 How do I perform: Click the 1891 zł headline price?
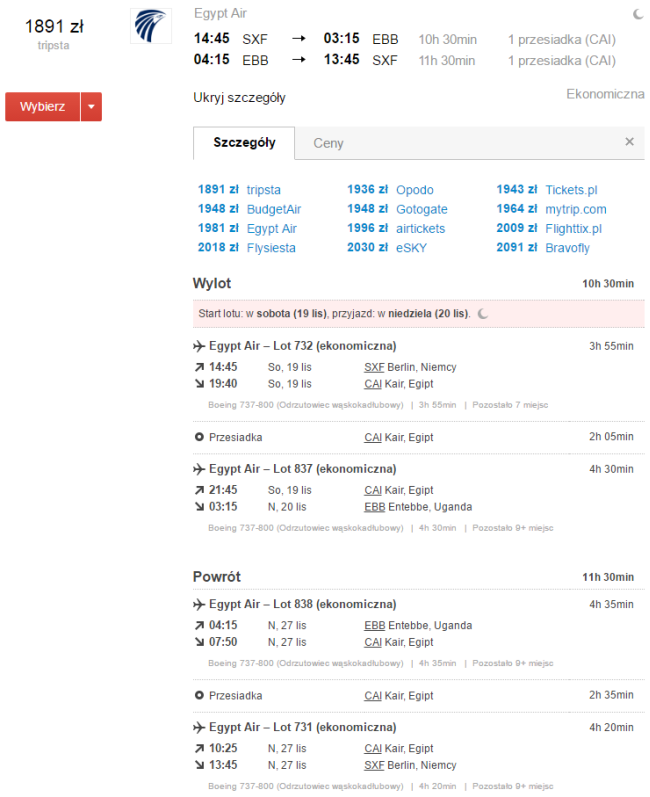(54, 26)
